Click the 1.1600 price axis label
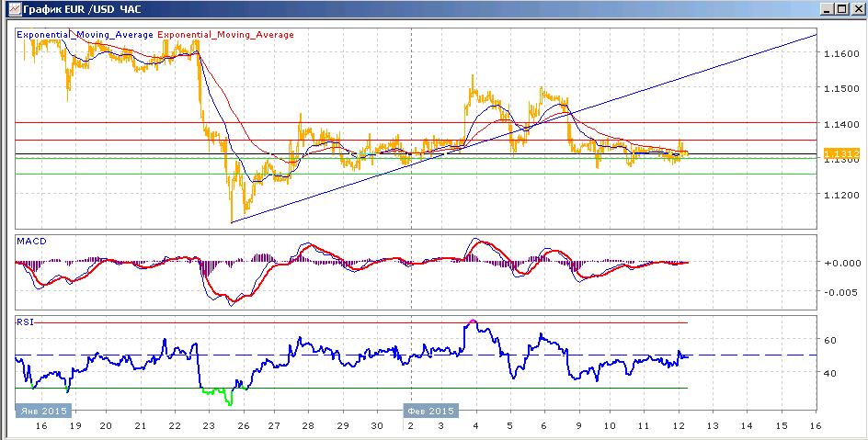 [840, 53]
